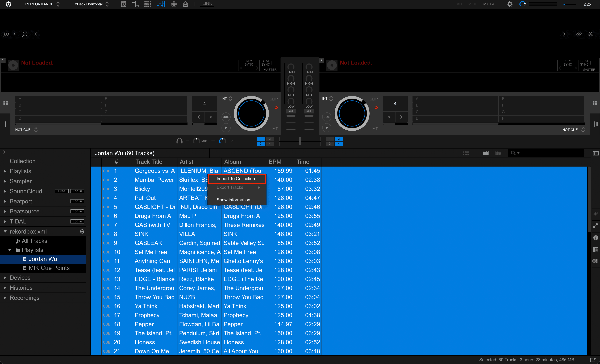The height and width of the screenshot is (364, 600).
Task: Choose Import To Collection
Action: (237, 179)
